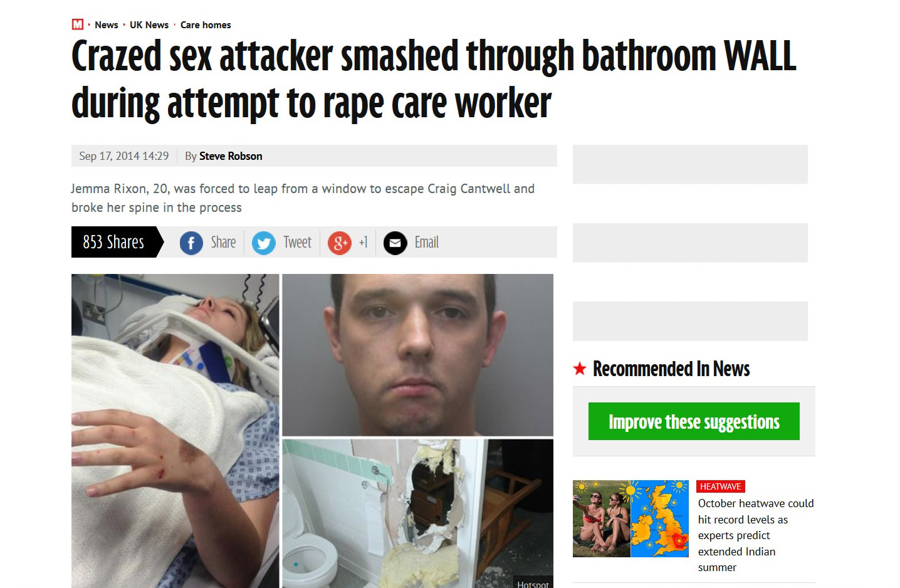Image resolution: width=900 pixels, height=588 pixels.
Task: Open the Care homes breadcrumb
Action: [206, 25]
